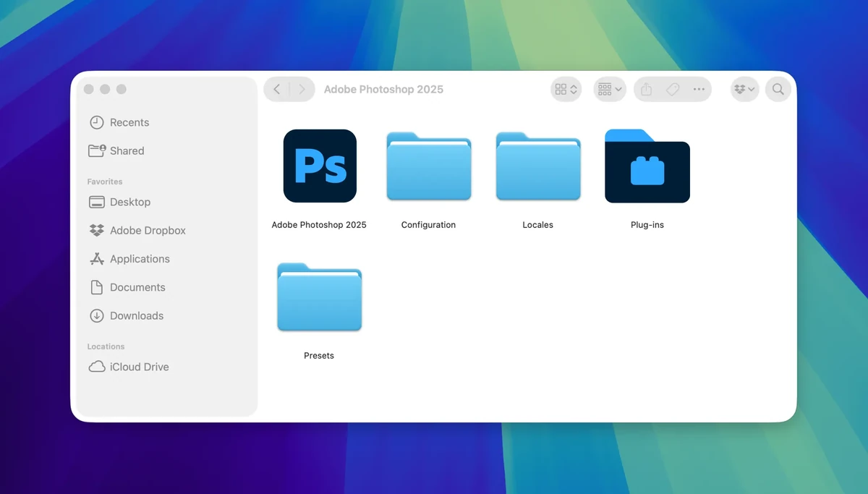The width and height of the screenshot is (868, 494).
Task: Click the Edit Tags toolbar icon
Action: point(673,89)
